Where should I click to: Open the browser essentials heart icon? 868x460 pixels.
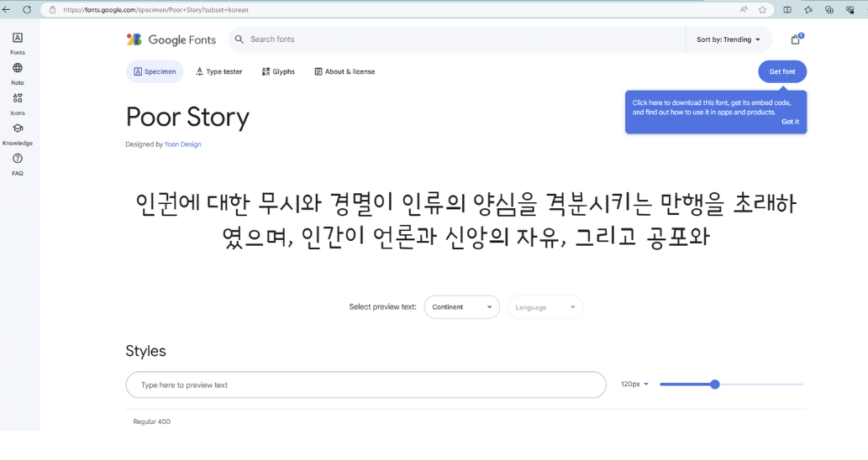(x=850, y=9)
